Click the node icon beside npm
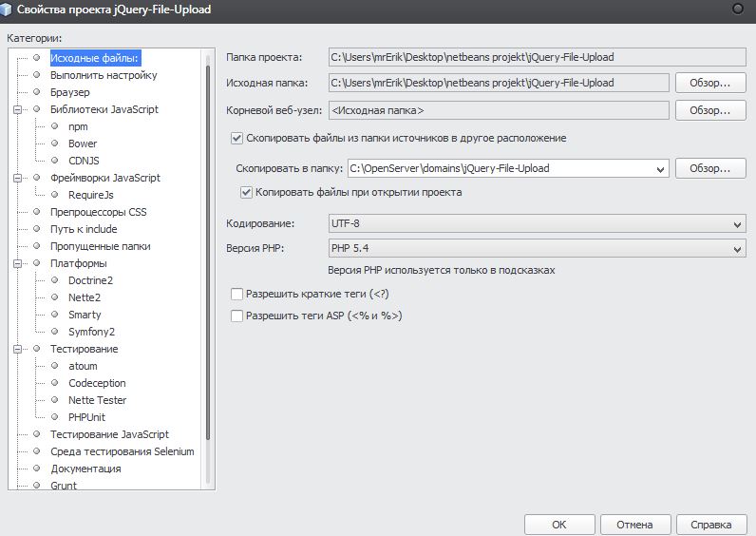Screen dimensions: 756x536 coord(55,126)
